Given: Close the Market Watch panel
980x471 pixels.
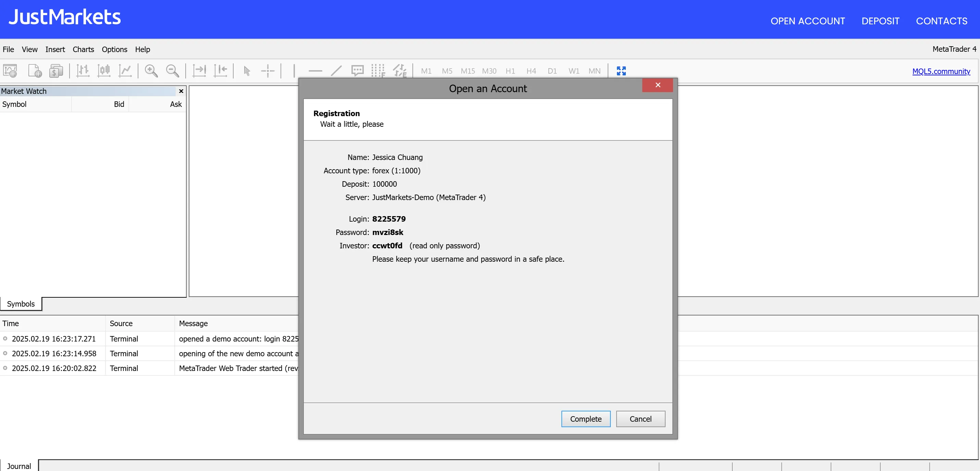Looking at the screenshot, I should pos(181,91).
